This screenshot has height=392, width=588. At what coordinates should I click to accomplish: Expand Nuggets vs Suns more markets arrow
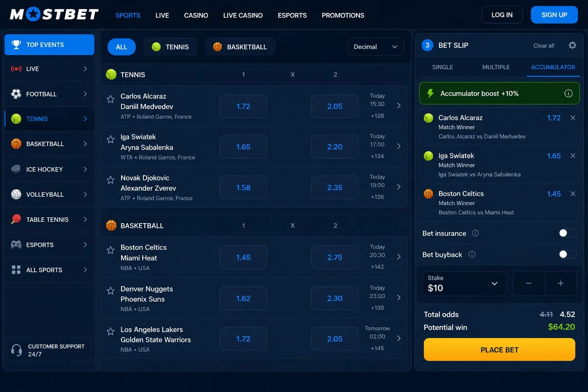tap(399, 297)
